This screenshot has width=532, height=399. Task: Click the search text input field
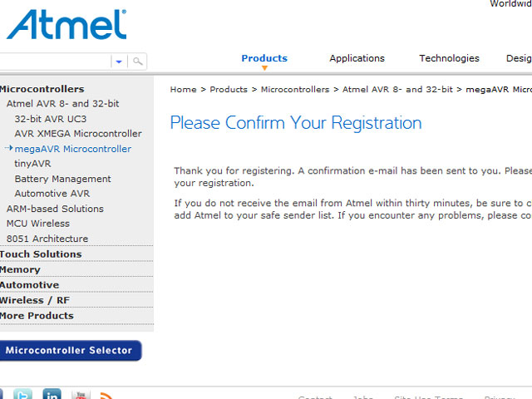tap(54, 62)
